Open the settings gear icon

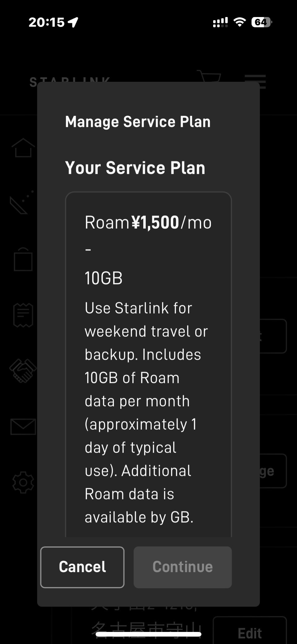(23, 482)
